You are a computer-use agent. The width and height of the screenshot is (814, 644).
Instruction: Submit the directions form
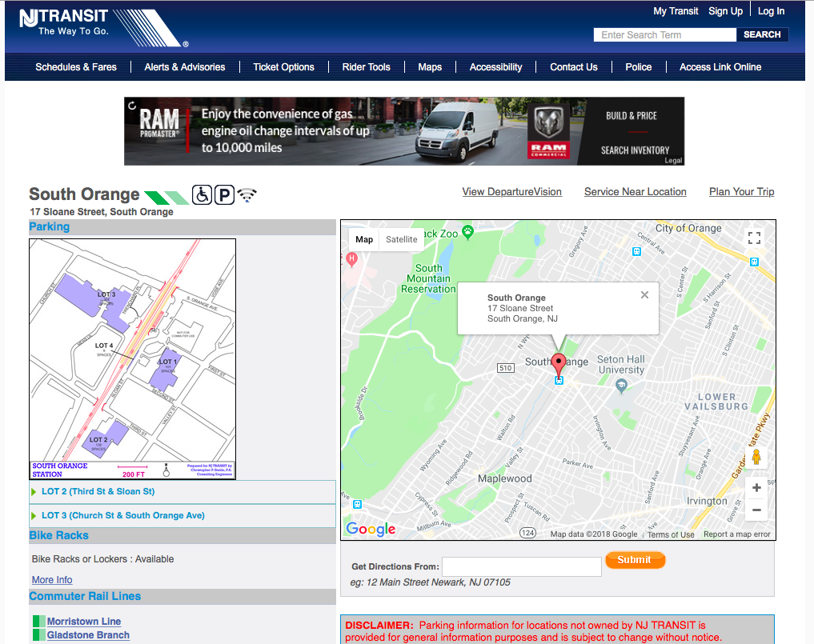[x=635, y=559]
